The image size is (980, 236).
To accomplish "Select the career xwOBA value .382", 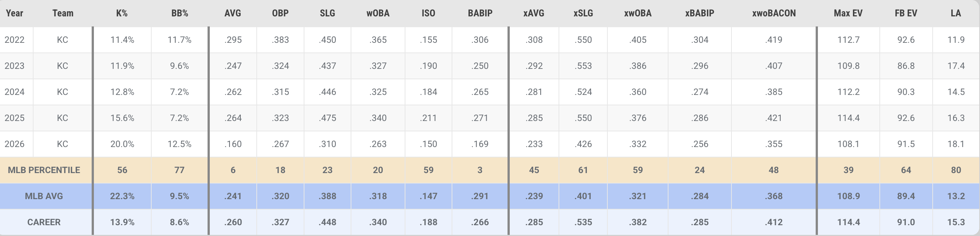I will pyautogui.click(x=638, y=222).
